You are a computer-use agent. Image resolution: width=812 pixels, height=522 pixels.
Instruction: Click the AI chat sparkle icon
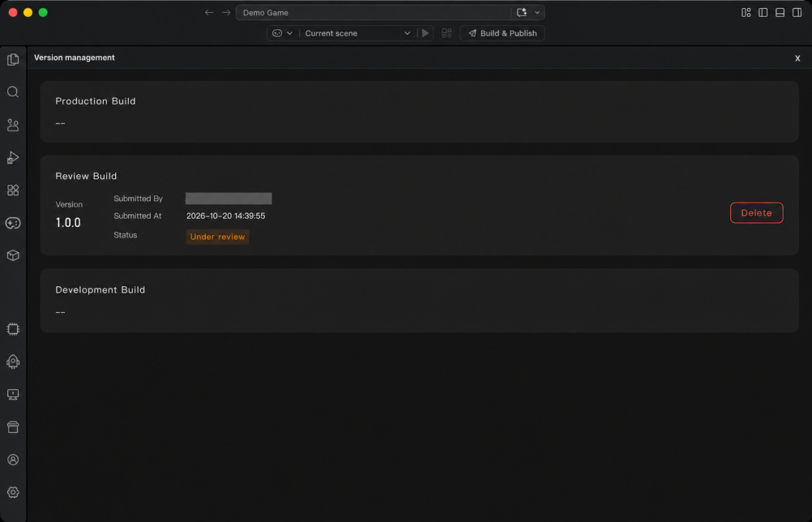522,12
